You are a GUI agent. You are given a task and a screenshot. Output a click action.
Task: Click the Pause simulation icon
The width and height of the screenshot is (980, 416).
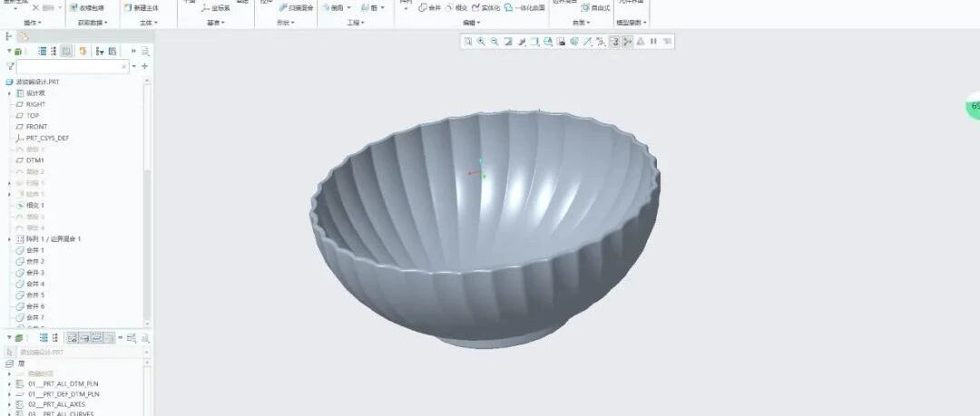click(x=653, y=41)
